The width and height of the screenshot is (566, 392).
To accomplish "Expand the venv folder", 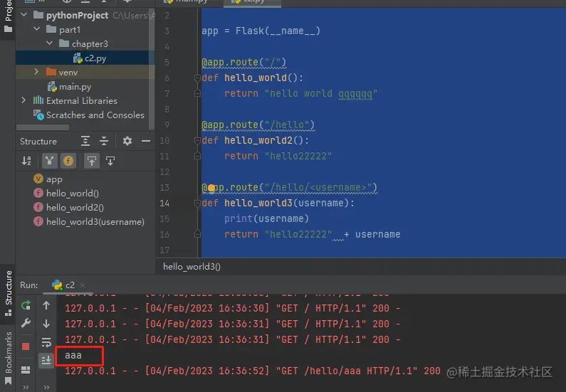I will click(x=36, y=72).
